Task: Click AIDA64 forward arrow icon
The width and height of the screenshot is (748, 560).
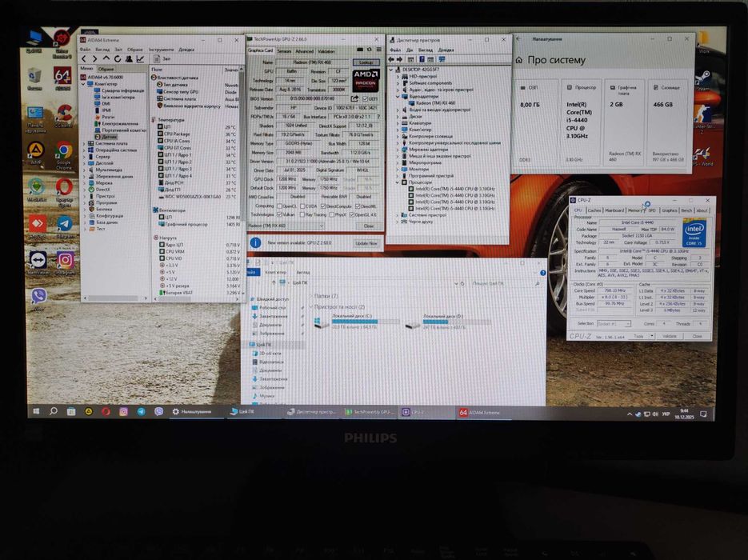Action: (94, 58)
